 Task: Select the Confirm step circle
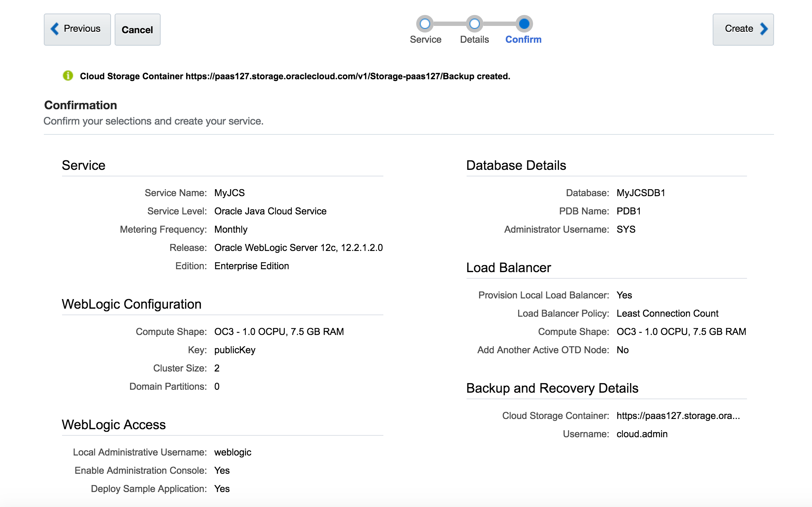point(524,24)
